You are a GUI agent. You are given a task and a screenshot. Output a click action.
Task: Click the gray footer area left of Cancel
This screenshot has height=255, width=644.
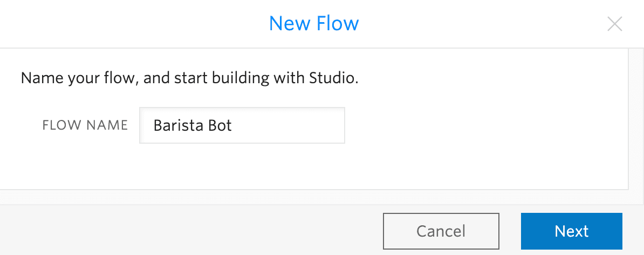coord(189,231)
